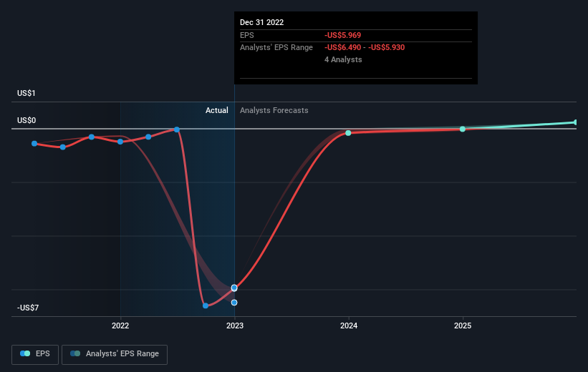
Task: Click the -US$6.490 range low value
Action: pyautogui.click(x=343, y=48)
